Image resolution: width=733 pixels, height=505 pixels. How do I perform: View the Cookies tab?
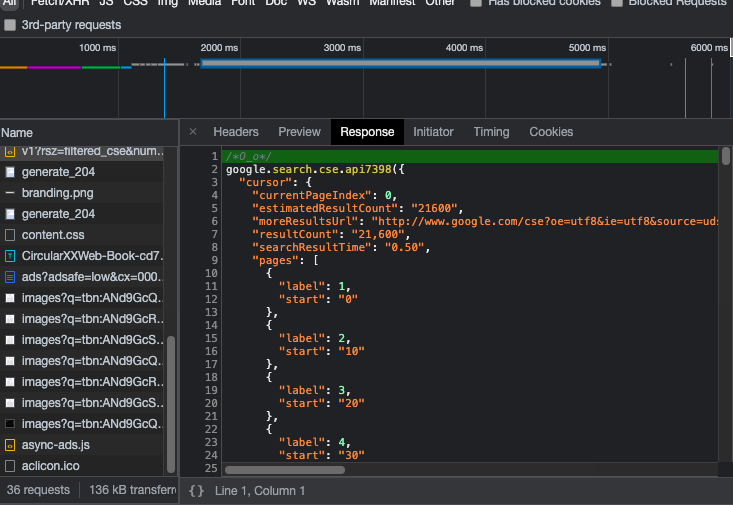click(551, 132)
